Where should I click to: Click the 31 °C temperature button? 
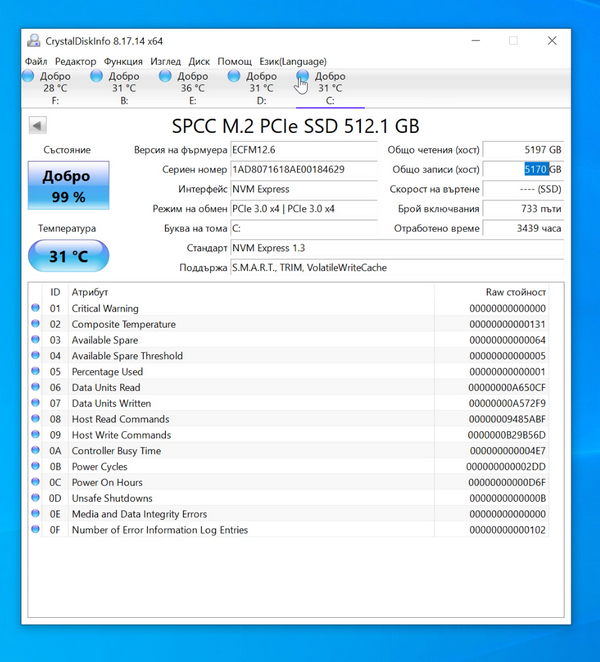click(x=68, y=256)
